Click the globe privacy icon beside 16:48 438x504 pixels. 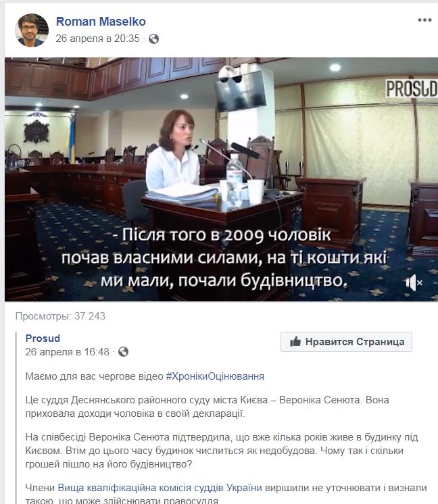tap(123, 351)
